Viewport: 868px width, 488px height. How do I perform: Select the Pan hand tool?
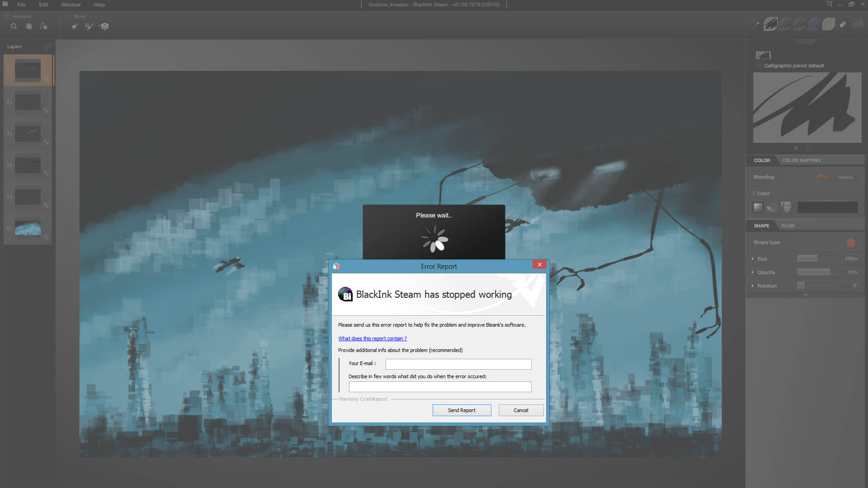[29, 26]
